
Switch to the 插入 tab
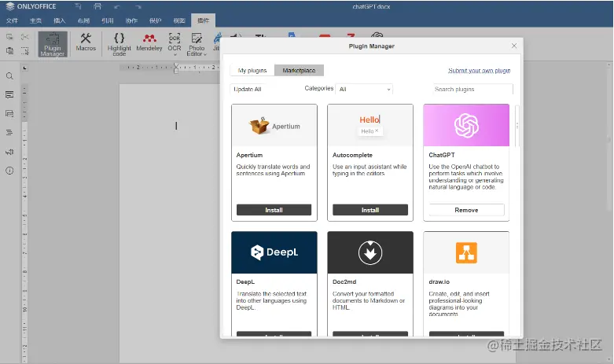(x=60, y=20)
